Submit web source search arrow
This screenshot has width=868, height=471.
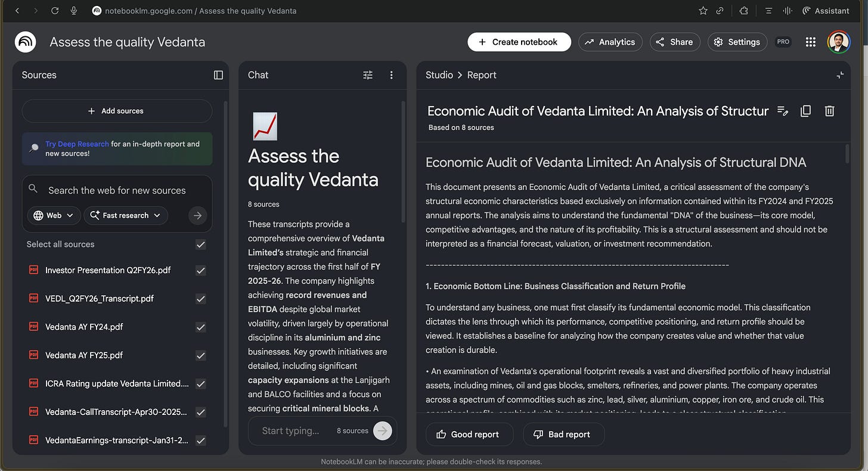(197, 215)
